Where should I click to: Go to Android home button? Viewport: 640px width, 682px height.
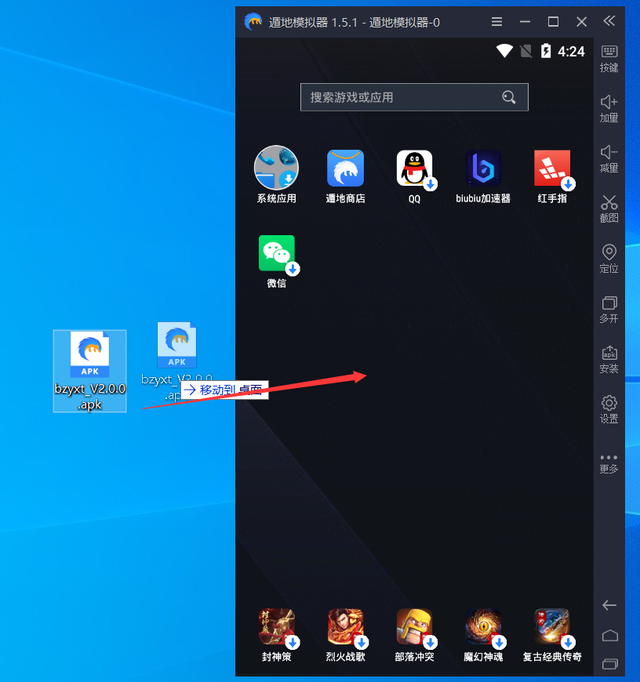(x=610, y=636)
